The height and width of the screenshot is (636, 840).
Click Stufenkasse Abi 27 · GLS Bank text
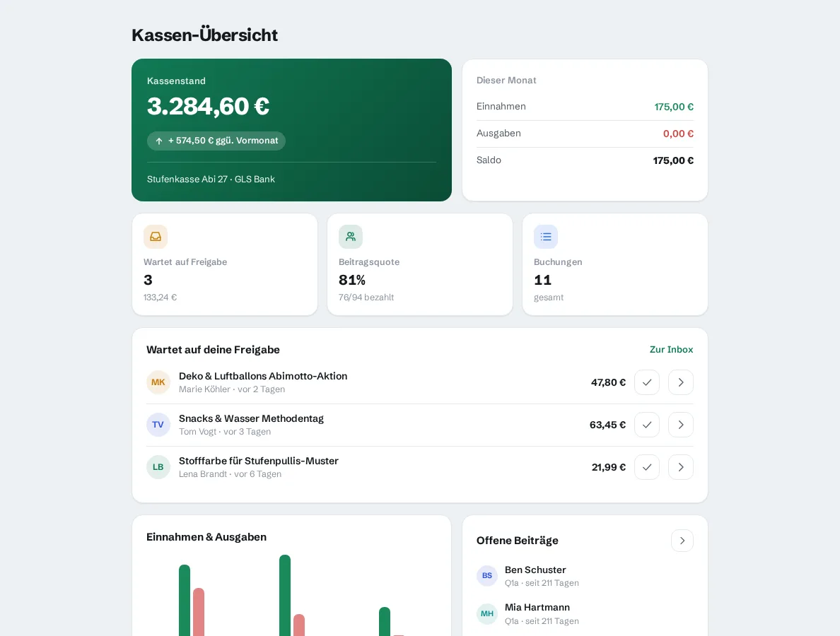click(211, 179)
